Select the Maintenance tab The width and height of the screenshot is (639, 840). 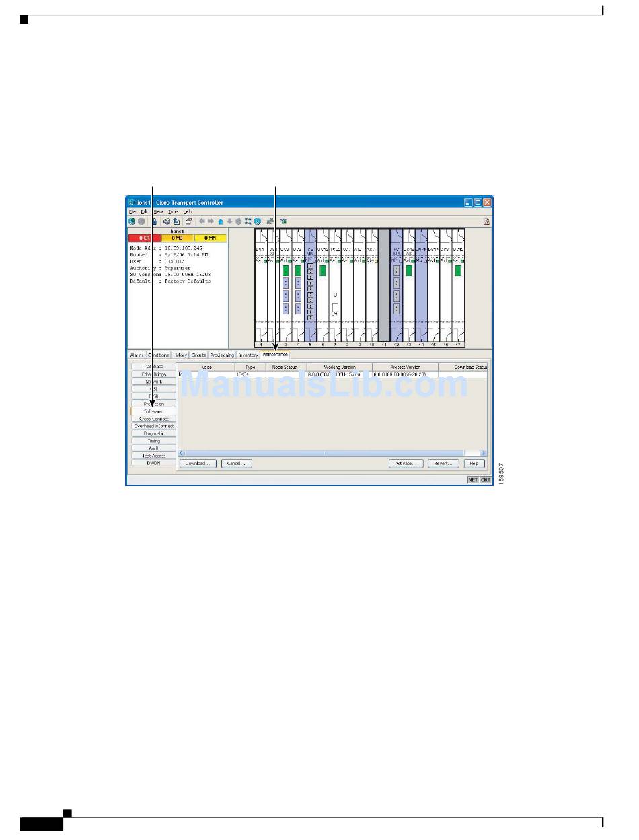pos(275,354)
